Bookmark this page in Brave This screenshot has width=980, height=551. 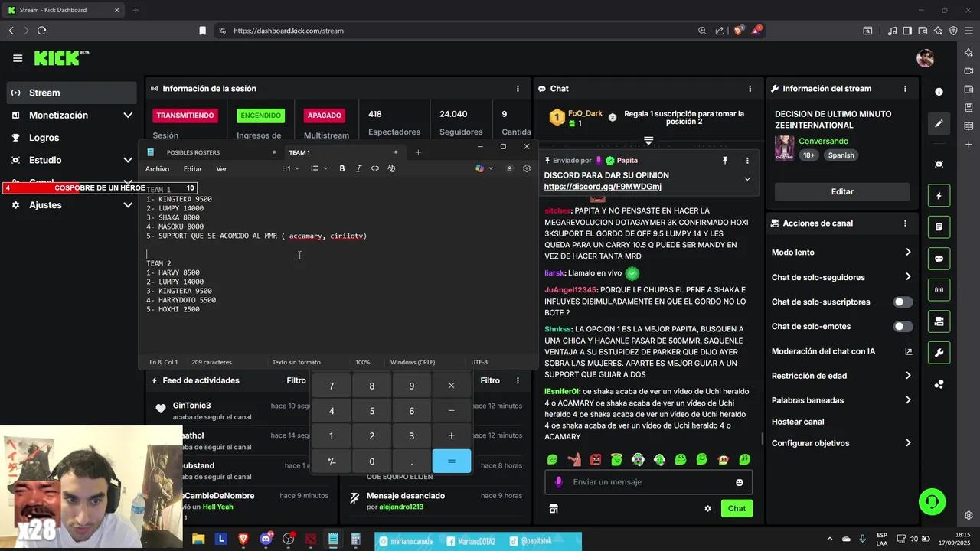pyautogui.click(x=203, y=31)
